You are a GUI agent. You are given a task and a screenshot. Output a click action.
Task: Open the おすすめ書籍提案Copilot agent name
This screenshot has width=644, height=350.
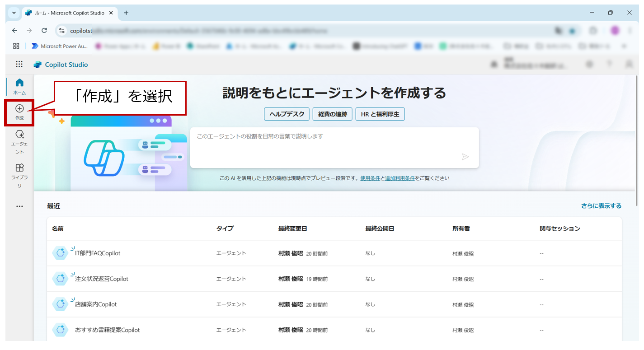108,330
